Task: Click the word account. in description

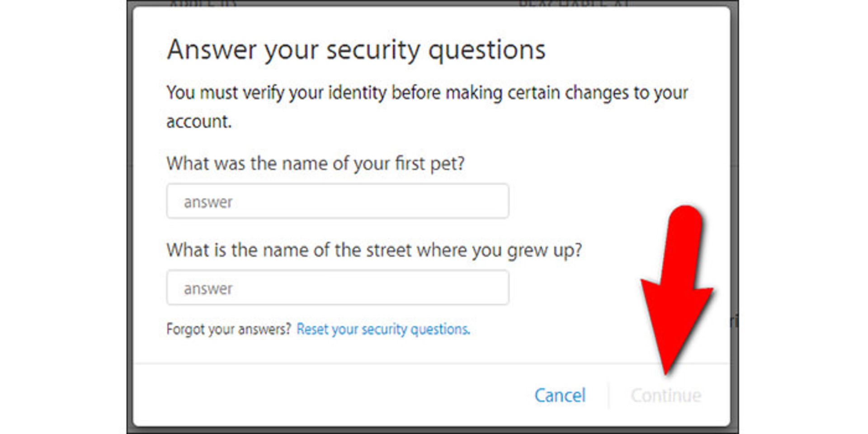Action: click(199, 122)
